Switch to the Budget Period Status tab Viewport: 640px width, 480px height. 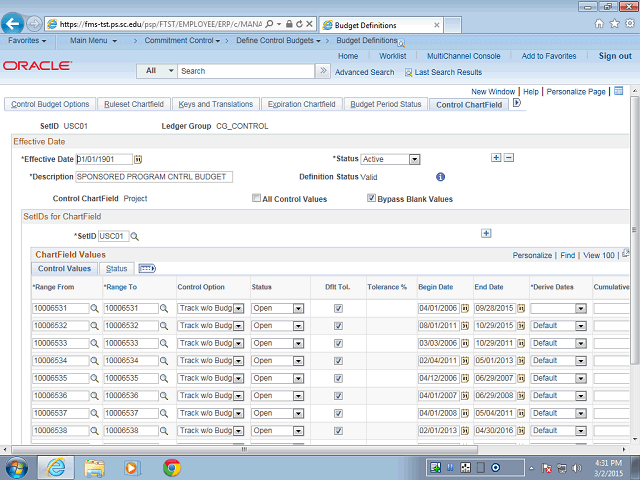386,104
